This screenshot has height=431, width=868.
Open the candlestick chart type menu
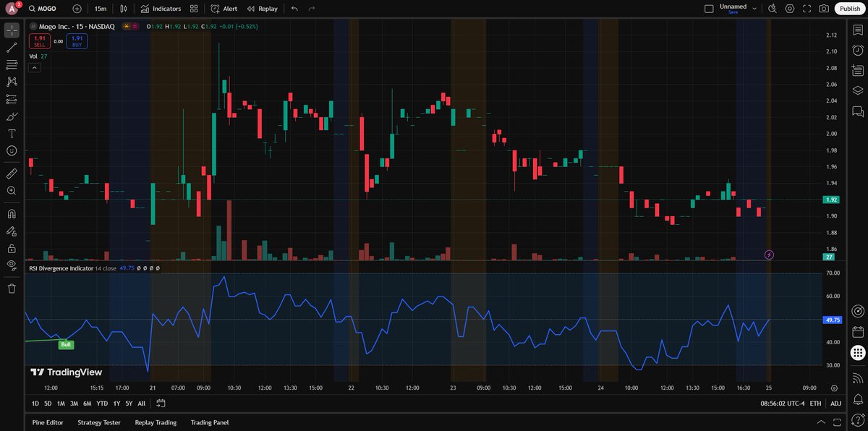pyautogui.click(x=124, y=9)
